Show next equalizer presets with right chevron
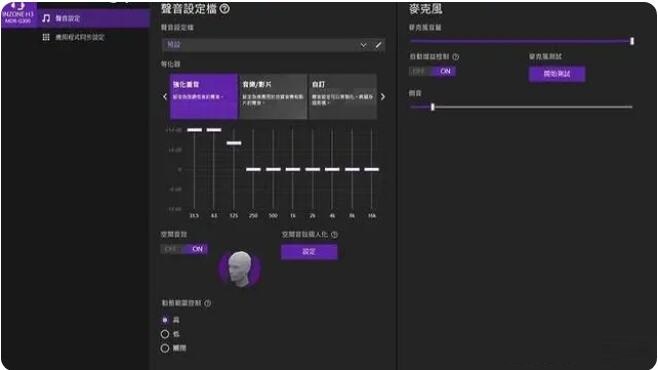 [382, 97]
